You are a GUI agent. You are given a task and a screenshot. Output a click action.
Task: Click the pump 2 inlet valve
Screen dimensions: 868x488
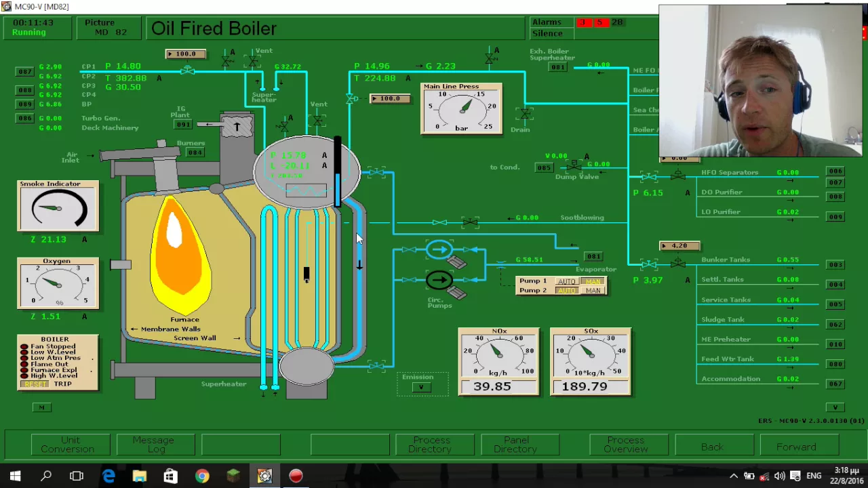[x=409, y=279]
